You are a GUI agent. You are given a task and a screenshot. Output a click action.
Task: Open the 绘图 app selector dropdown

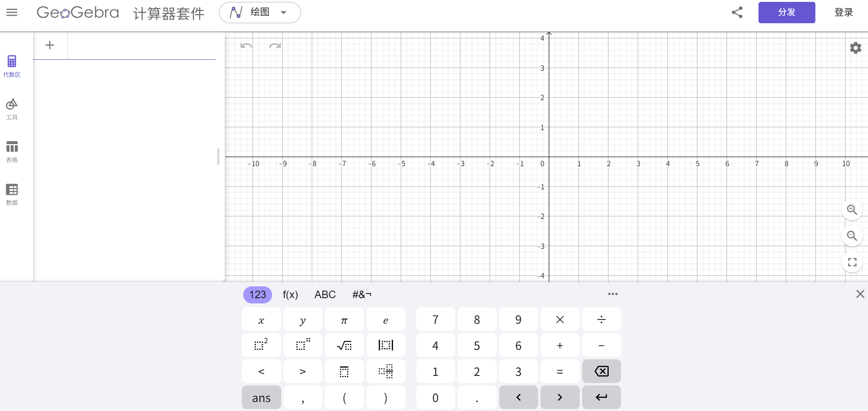[x=260, y=12]
